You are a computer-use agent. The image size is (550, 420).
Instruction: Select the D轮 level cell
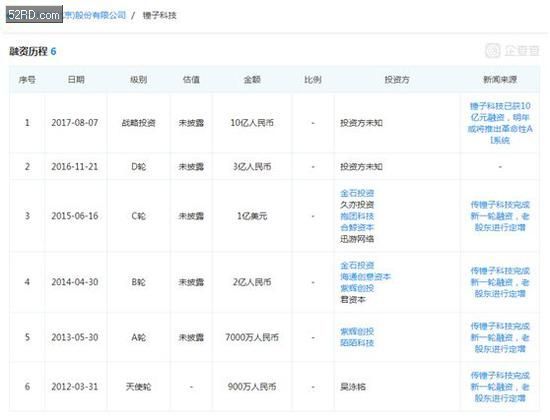pos(139,166)
